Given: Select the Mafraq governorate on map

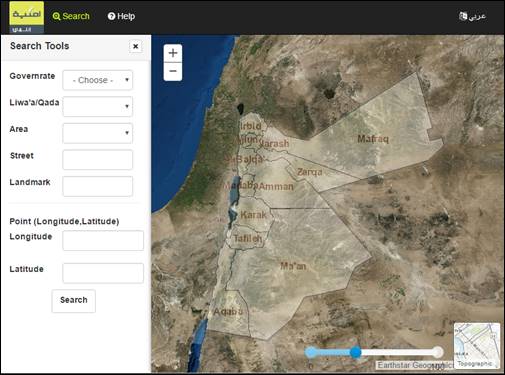Looking at the screenshot, I should click(x=373, y=139).
